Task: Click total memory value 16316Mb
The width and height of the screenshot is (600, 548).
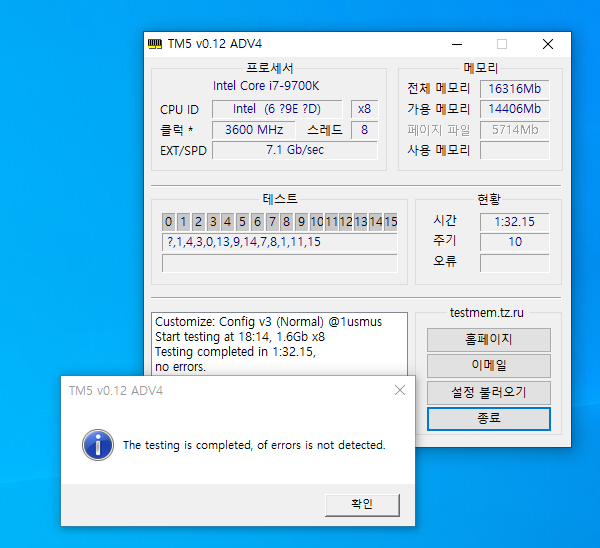Action: coord(515,89)
